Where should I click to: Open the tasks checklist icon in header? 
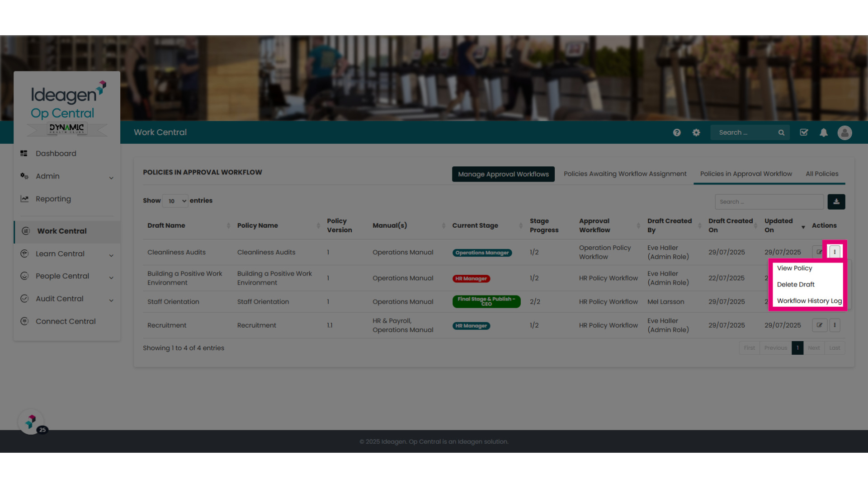tap(804, 132)
